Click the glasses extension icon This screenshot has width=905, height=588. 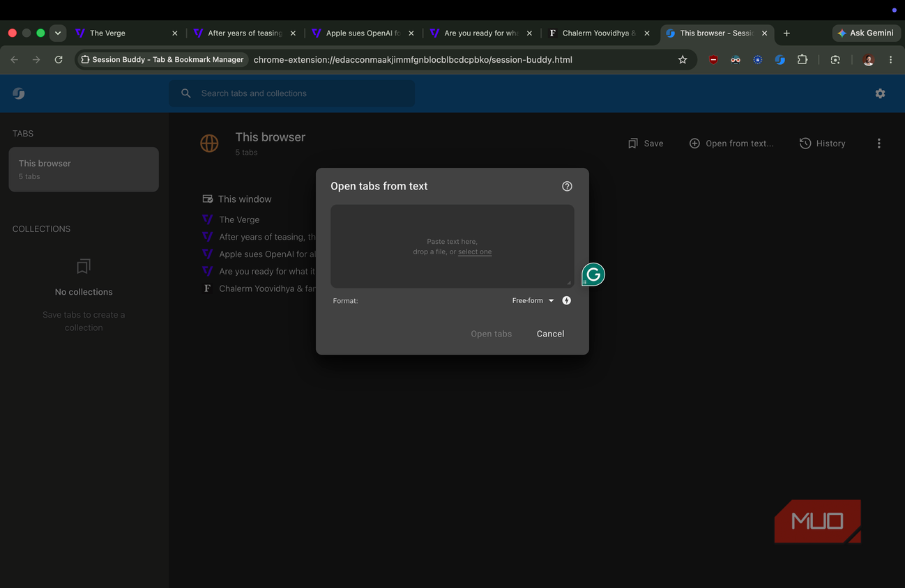pos(736,60)
